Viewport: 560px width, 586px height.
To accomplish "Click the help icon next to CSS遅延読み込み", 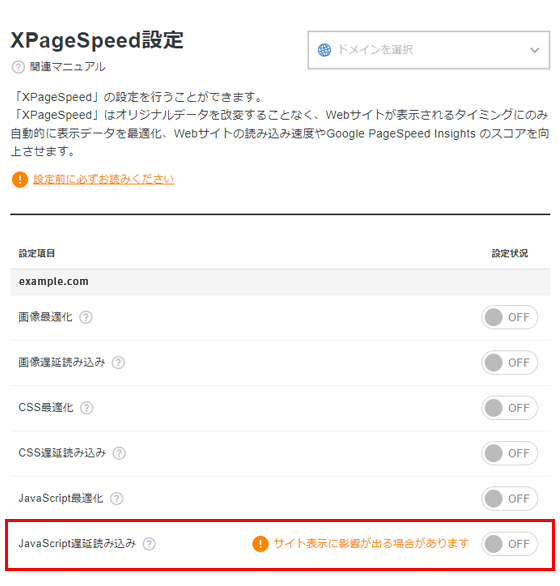I will 119,453.
